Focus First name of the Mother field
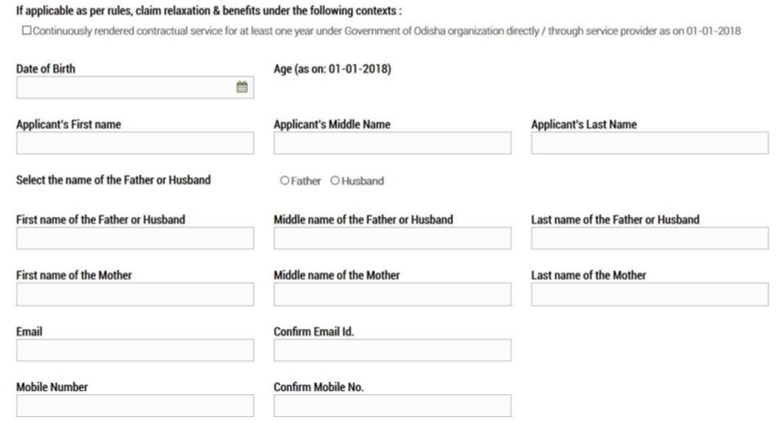This screenshot has height=440, width=776. point(135,294)
